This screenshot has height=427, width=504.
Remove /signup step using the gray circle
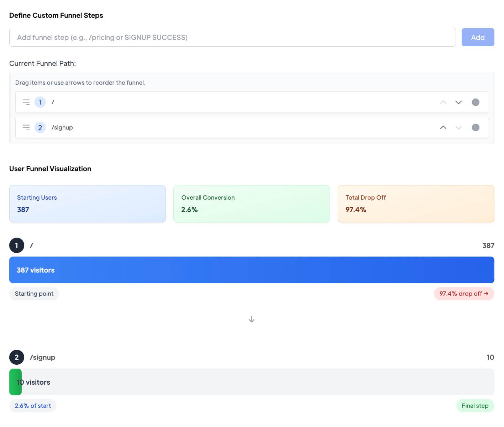[x=476, y=127]
